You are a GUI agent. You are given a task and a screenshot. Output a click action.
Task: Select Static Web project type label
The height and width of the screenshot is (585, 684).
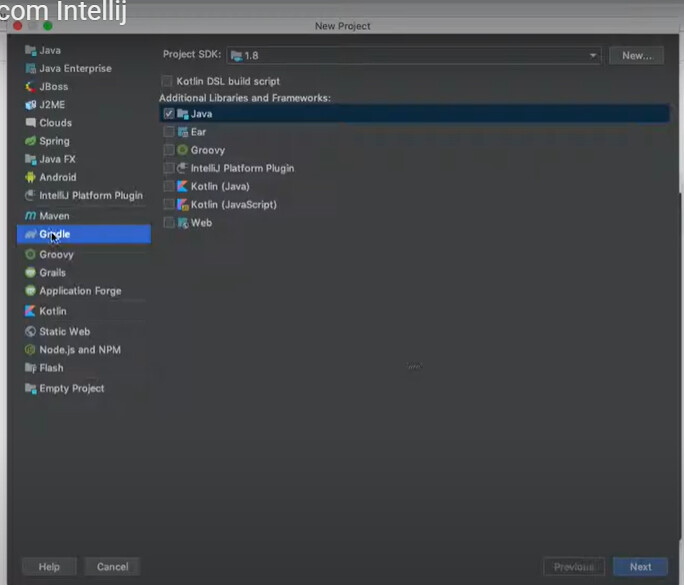click(x=65, y=332)
